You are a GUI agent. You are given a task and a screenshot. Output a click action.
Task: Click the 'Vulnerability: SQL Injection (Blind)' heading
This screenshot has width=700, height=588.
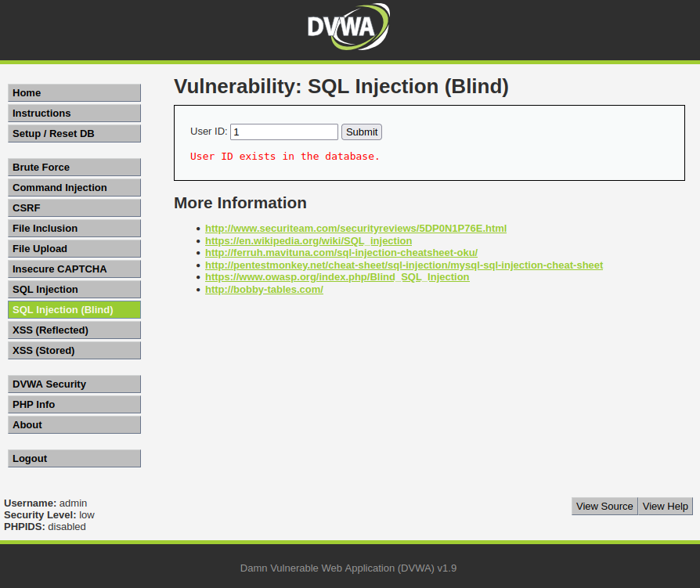click(x=341, y=87)
